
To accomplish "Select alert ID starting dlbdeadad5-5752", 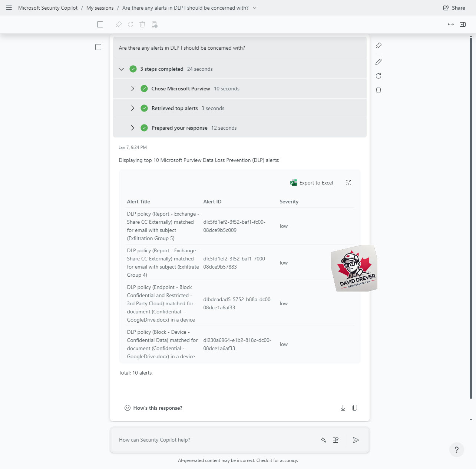I will 238,303.
